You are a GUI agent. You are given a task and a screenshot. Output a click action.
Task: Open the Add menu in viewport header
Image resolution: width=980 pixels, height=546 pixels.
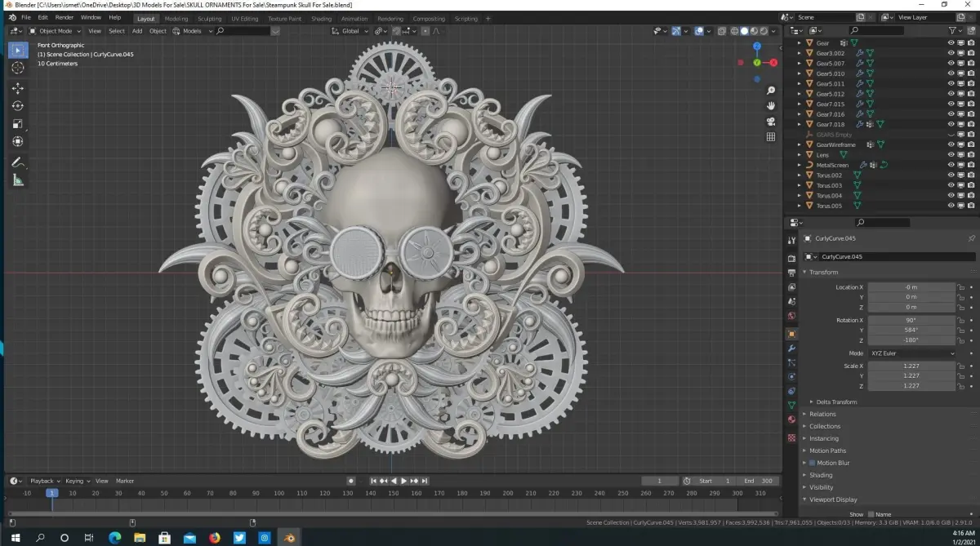tap(137, 31)
